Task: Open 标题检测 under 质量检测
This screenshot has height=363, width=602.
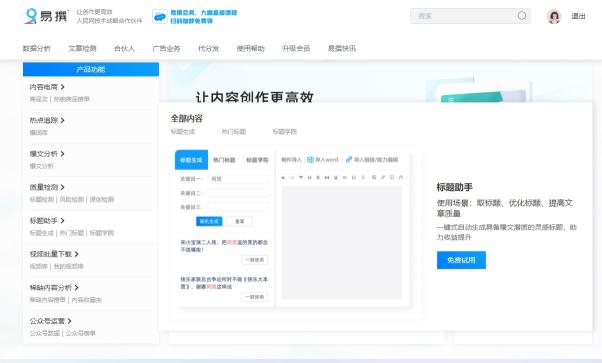Action: tap(42, 199)
